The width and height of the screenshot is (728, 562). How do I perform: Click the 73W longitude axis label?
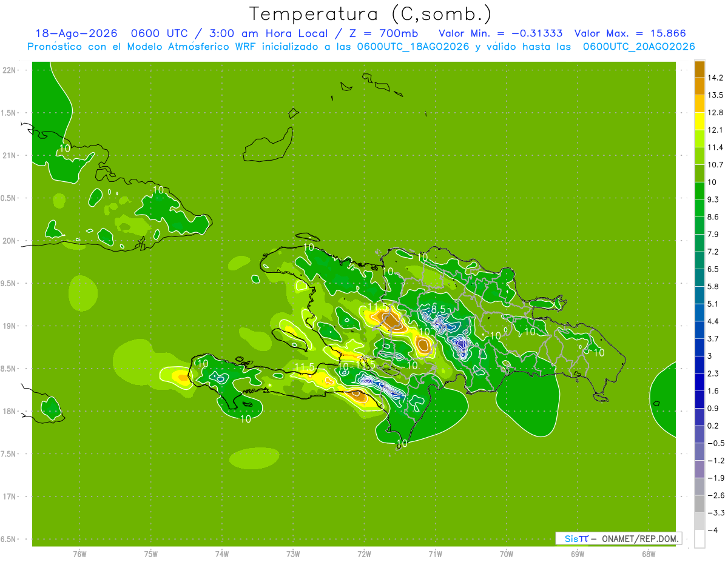click(293, 554)
